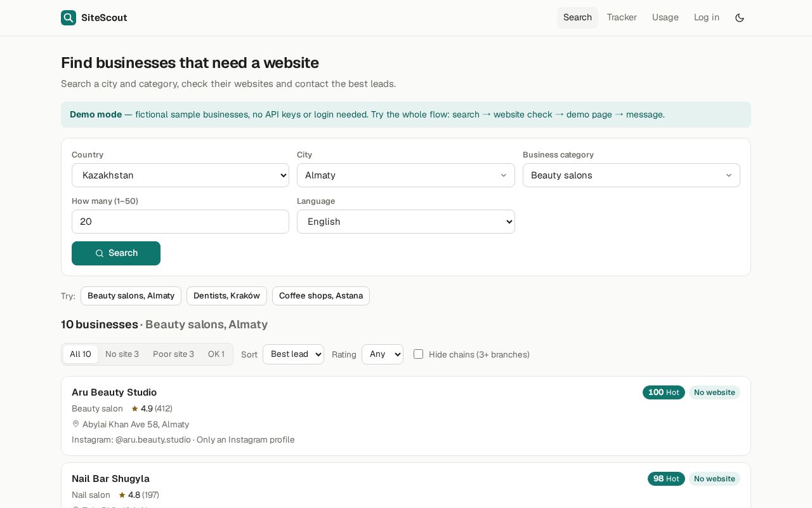The image size is (812, 508).
Task: Try the Dentists, Kraków suggestion
Action: [x=226, y=296]
